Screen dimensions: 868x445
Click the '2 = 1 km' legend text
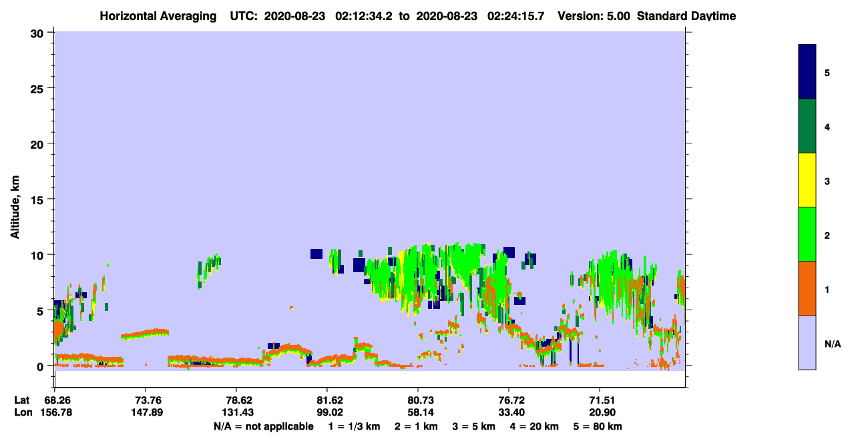coord(416,426)
